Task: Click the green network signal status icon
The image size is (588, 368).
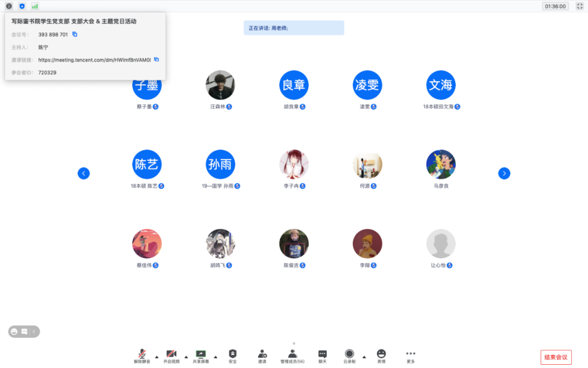Action: pyautogui.click(x=35, y=6)
